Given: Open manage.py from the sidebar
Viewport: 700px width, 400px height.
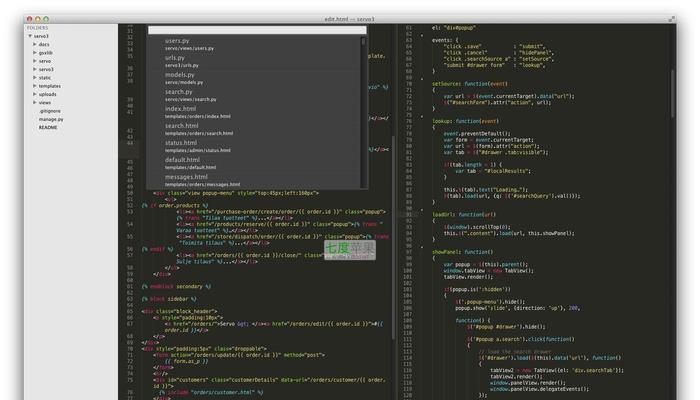Looking at the screenshot, I should pos(51,119).
